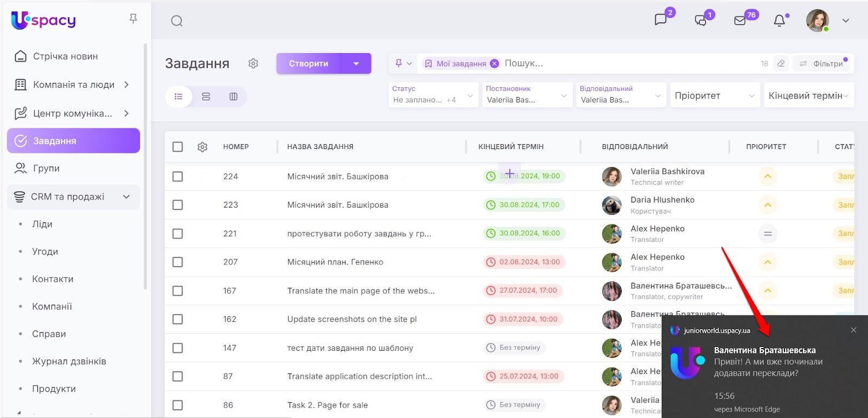Pin the sidebar using the pin icon
The width and height of the screenshot is (868, 418).
pyautogui.click(x=133, y=20)
